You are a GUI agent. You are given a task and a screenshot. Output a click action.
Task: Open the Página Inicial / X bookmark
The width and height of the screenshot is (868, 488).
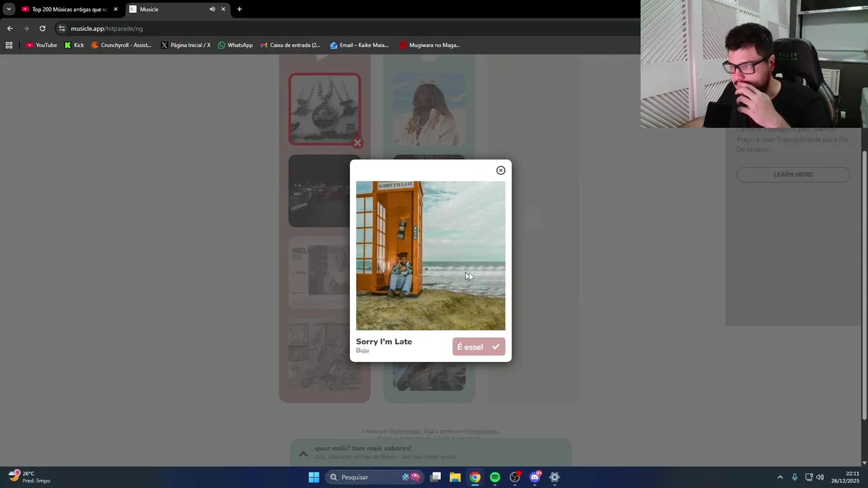186,45
